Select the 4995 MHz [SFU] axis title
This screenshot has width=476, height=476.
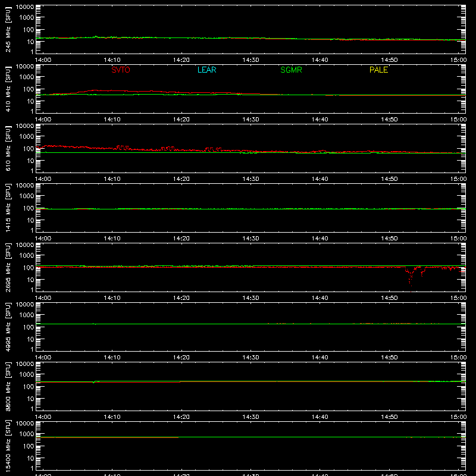tap(8, 327)
